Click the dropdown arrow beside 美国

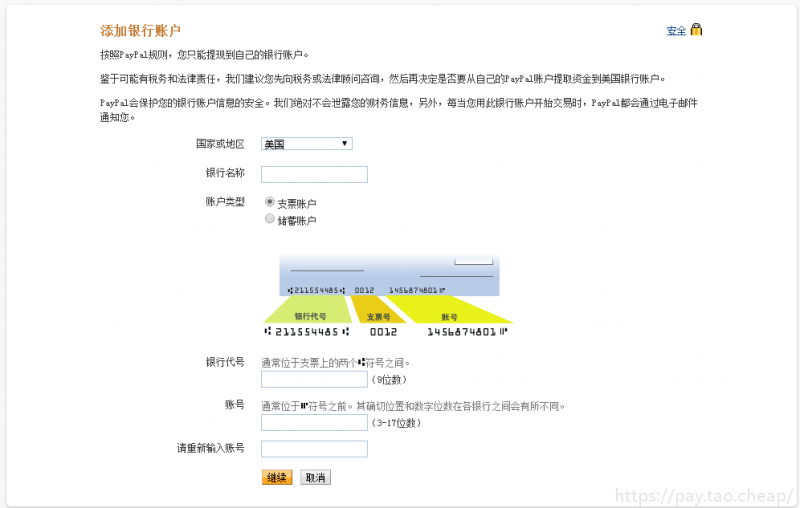coord(344,144)
